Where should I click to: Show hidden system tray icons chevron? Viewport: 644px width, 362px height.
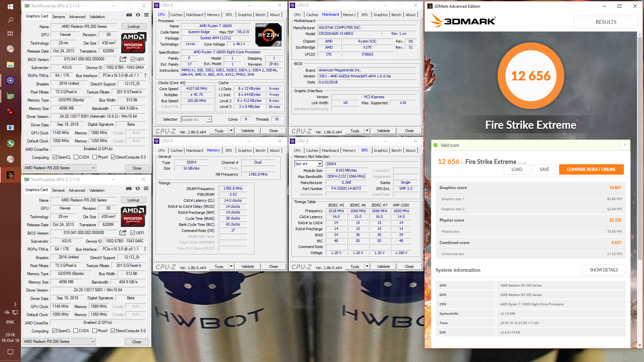pyautogui.click(x=15, y=304)
